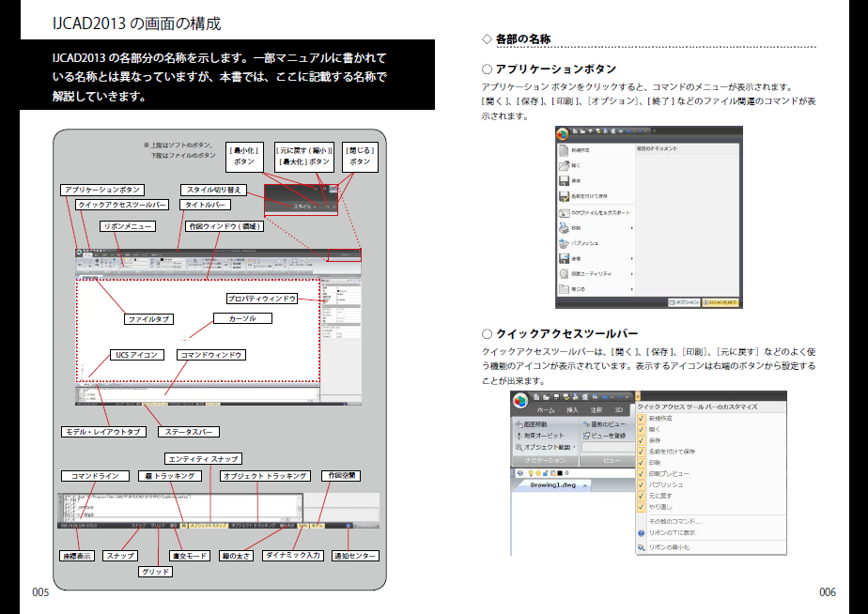Uncheck パブリッシュ in customize list
This screenshot has width=868, height=614.
pos(641,485)
